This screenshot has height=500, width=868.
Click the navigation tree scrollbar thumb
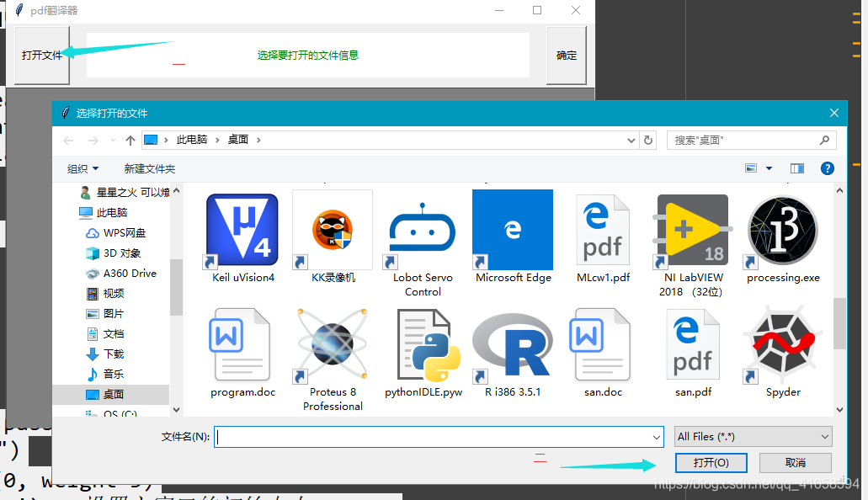(x=176, y=287)
